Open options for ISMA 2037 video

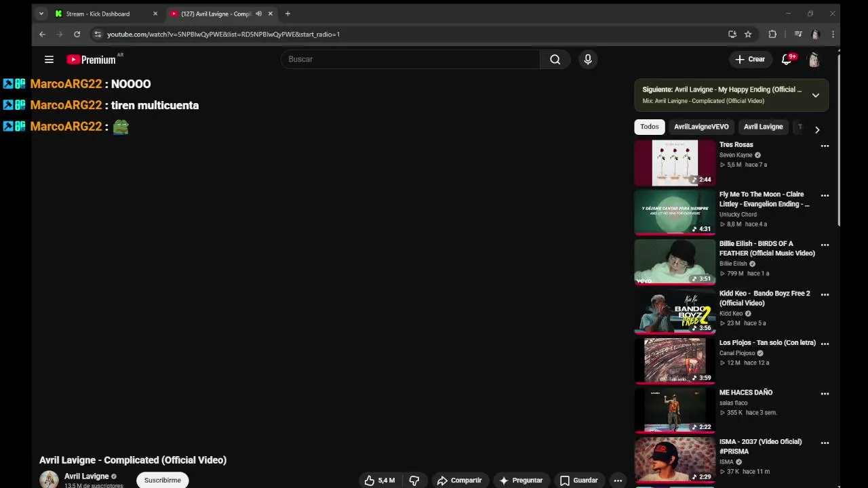pos(825,443)
